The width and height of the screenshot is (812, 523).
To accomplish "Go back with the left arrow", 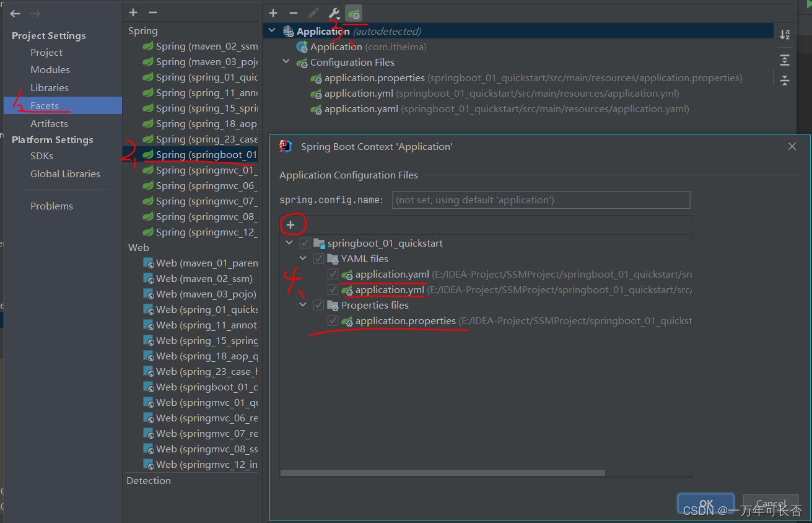I will pyautogui.click(x=15, y=14).
